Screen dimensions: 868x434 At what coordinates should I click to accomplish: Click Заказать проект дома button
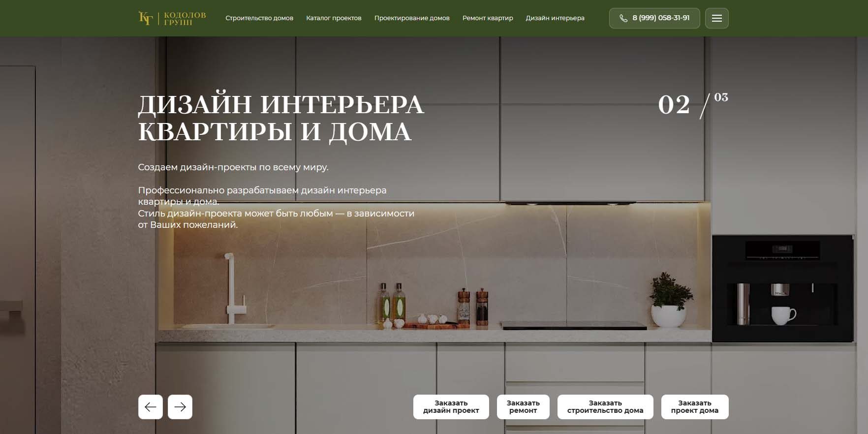pyautogui.click(x=695, y=407)
